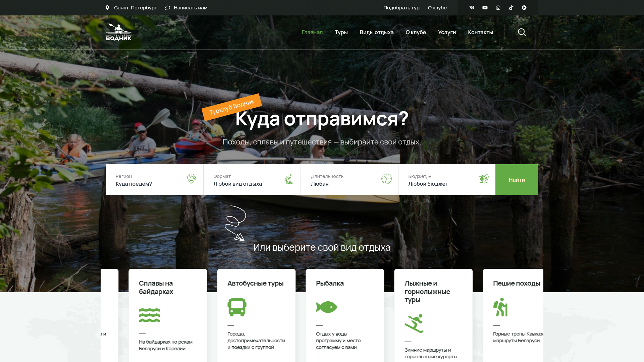The image size is (644, 362).
Task: Click the Санкт-Петербург city link
Action: click(136, 8)
